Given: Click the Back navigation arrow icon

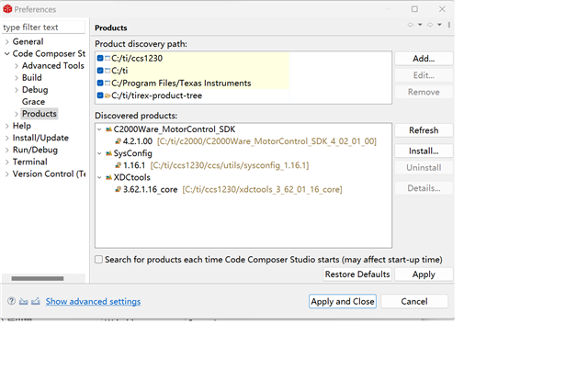Looking at the screenshot, I should click(x=410, y=25).
